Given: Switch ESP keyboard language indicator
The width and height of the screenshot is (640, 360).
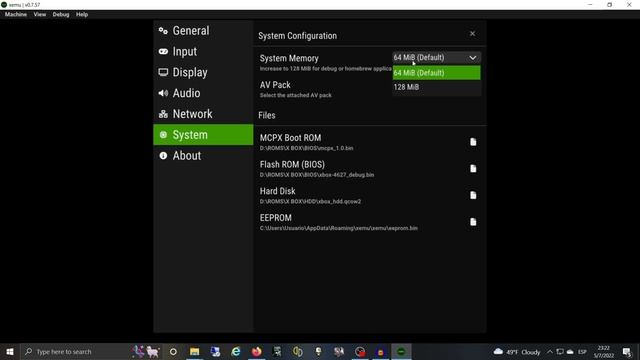Looking at the screenshot, I should (582, 352).
